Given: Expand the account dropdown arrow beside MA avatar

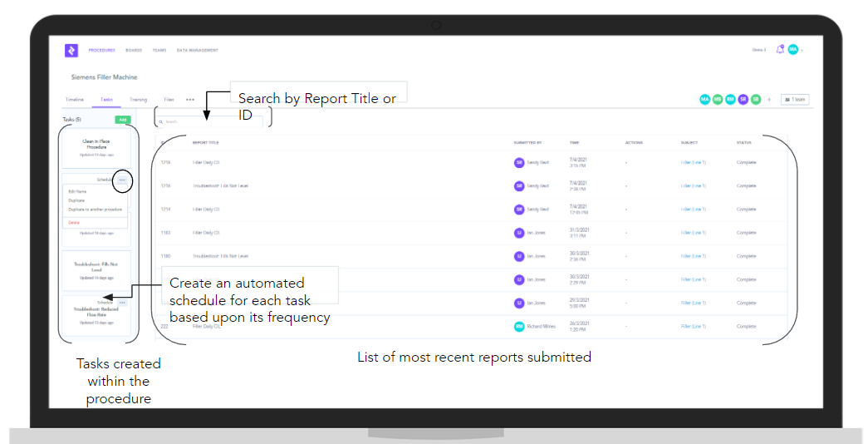Looking at the screenshot, I should click(x=802, y=51).
